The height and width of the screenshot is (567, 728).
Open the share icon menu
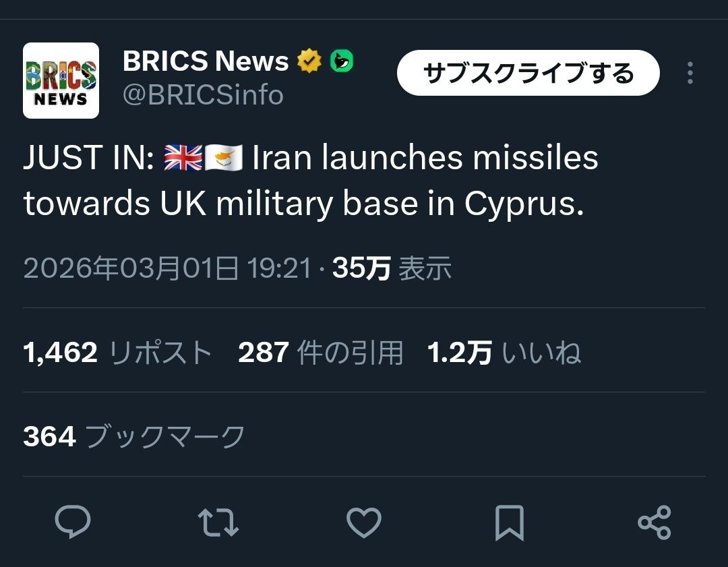pyautogui.click(x=654, y=523)
